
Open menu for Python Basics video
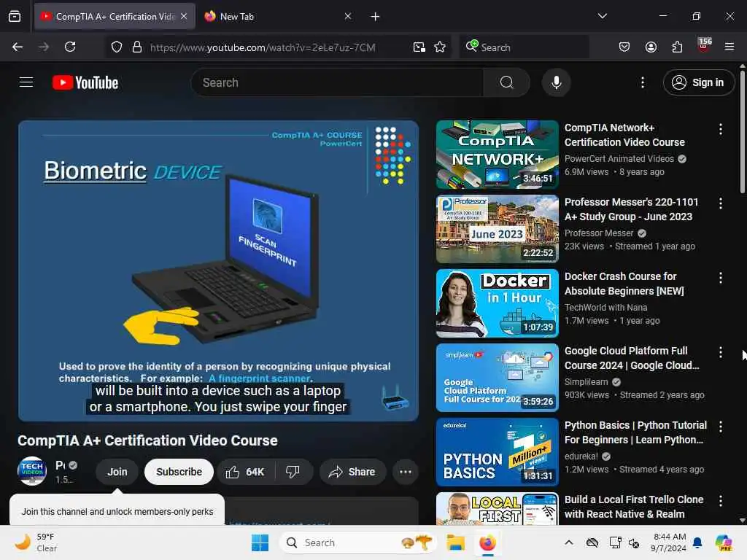(720, 426)
